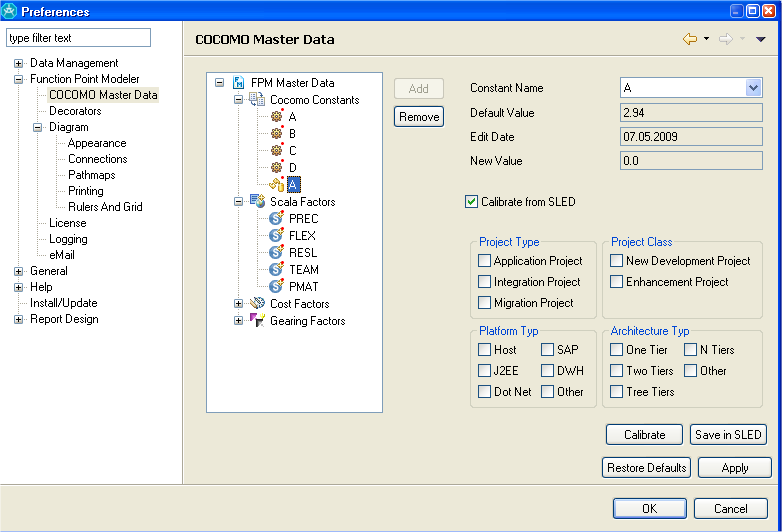The width and height of the screenshot is (782, 532).
Task: Collapse the Function Point Modeler node
Action: pos(18,79)
